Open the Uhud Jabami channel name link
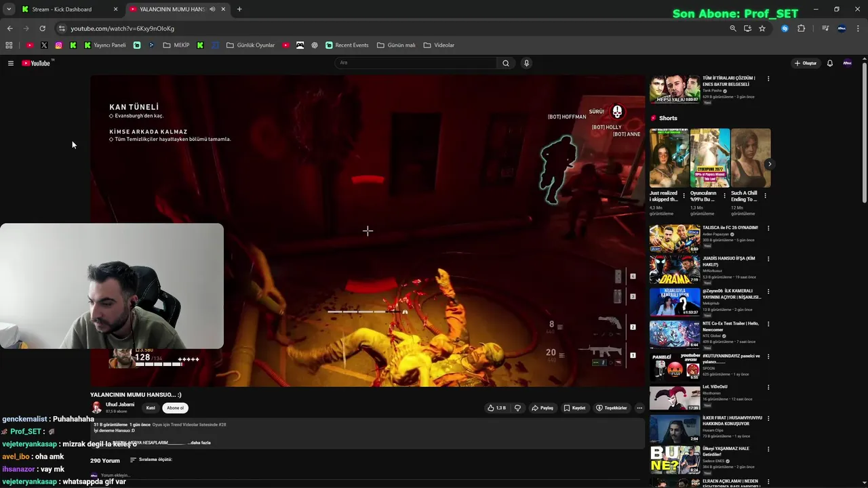Image resolution: width=868 pixels, height=488 pixels. [120, 405]
